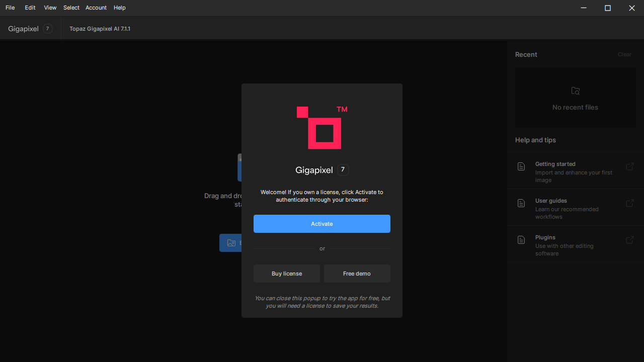The width and height of the screenshot is (644, 362).
Task: Open the Edit menu
Action: [x=30, y=8]
